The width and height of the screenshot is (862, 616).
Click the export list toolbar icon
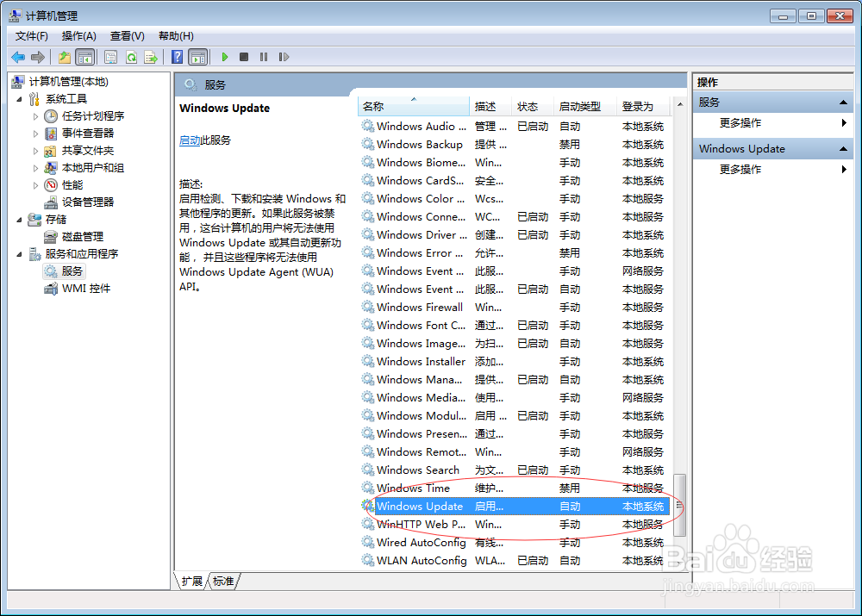click(x=153, y=57)
